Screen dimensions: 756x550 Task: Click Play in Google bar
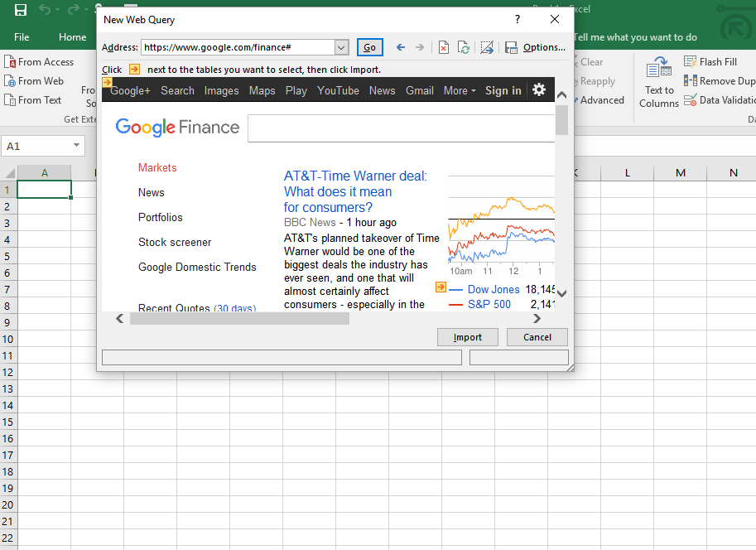(x=296, y=91)
